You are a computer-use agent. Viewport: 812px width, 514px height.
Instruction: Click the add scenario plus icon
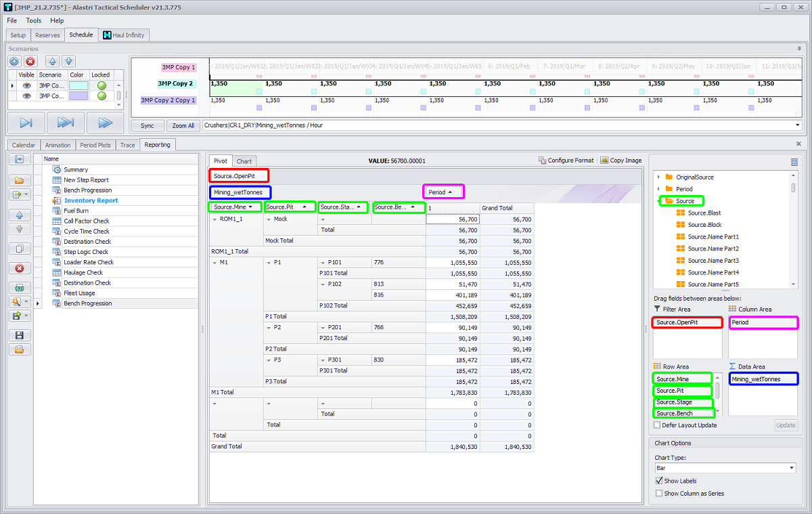point(14,61)
